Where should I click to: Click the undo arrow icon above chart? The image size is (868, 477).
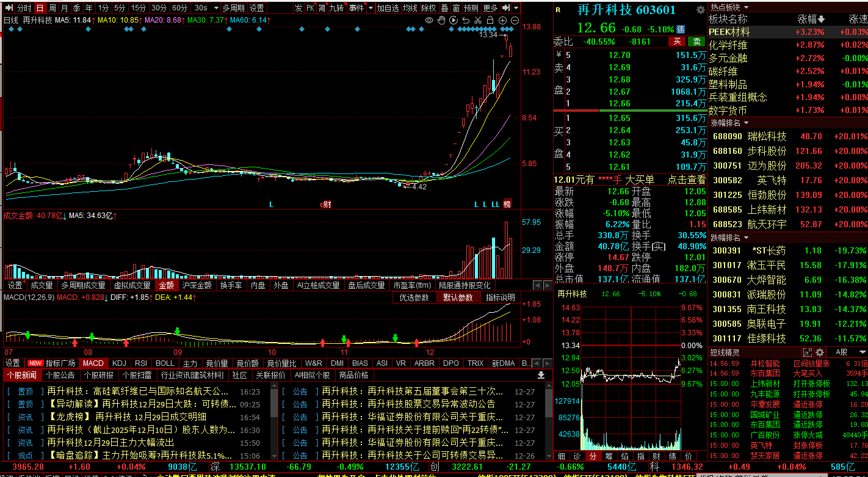466,20
